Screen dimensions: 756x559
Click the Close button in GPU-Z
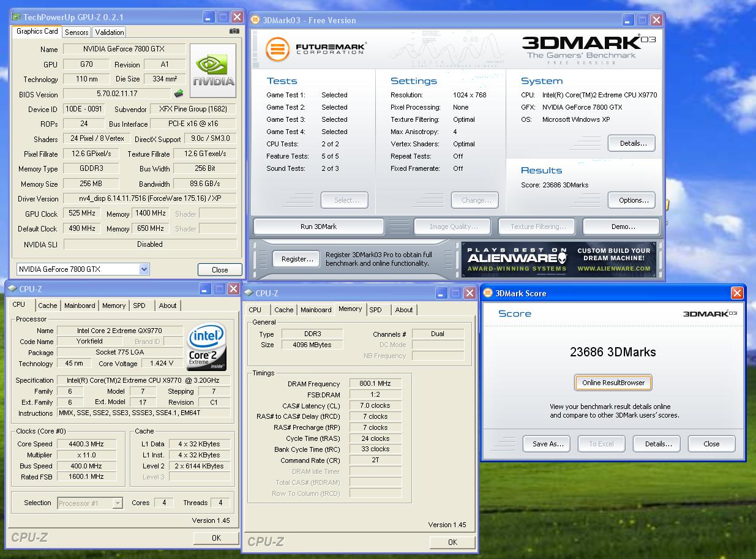(x=220, y=269)
